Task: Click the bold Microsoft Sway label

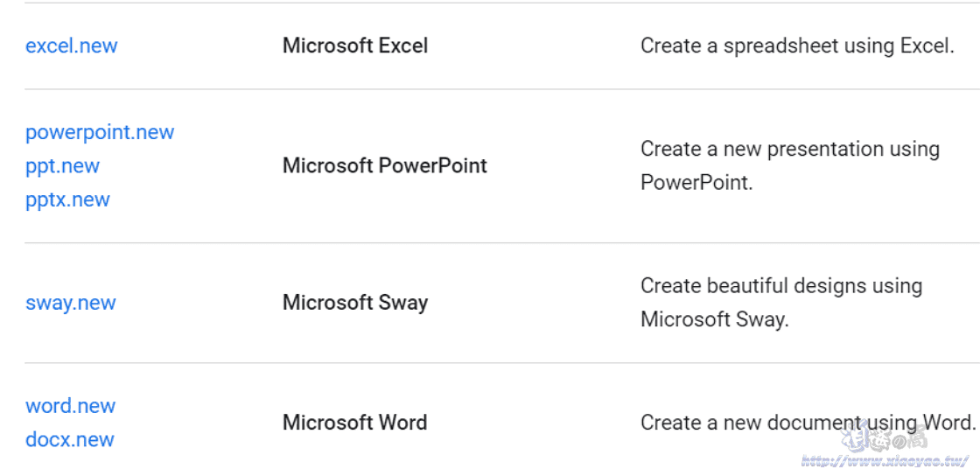Action: 355,303
